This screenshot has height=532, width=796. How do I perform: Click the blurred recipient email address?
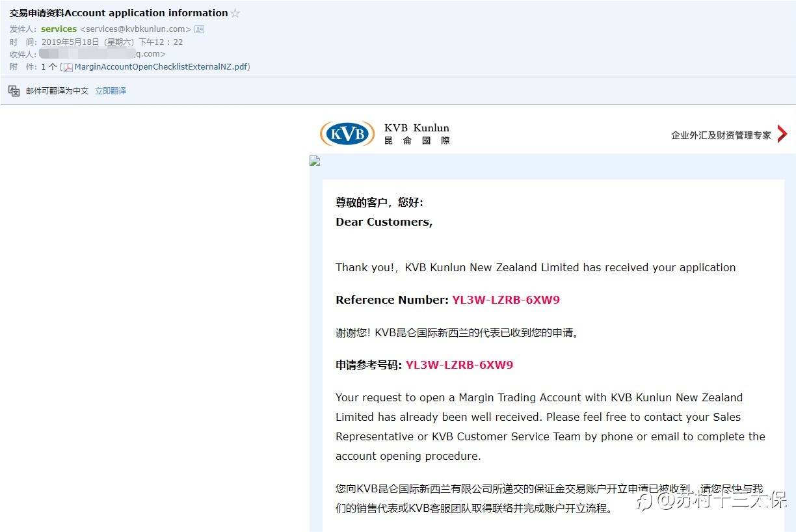pyautogui.click(x=103, y=54)
